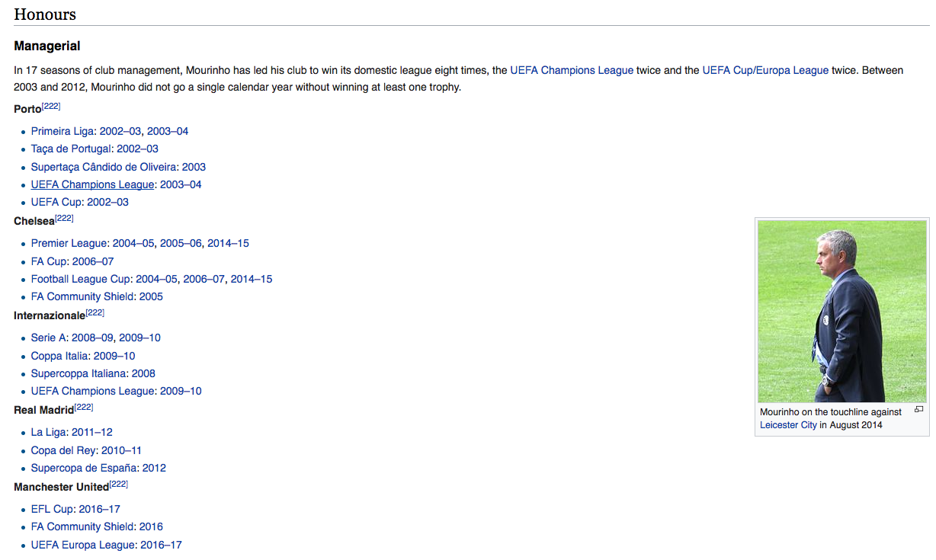This screenshot has height=560, width=936.
Task: Open Football League Cup 2006–07 link
Action: 204,279
